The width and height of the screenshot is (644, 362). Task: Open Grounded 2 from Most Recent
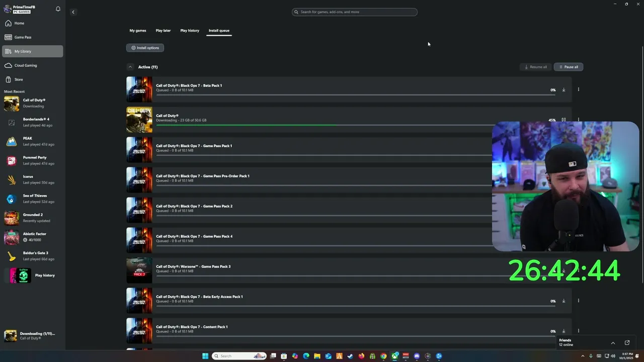coord(33,218)
